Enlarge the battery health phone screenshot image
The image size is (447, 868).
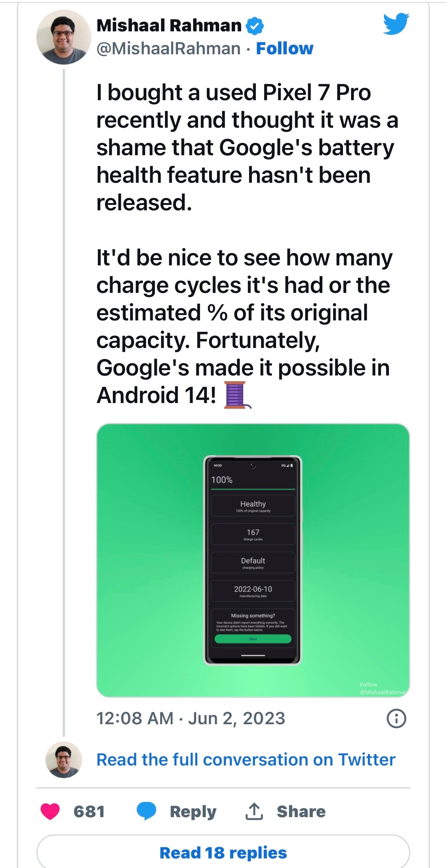253,560
